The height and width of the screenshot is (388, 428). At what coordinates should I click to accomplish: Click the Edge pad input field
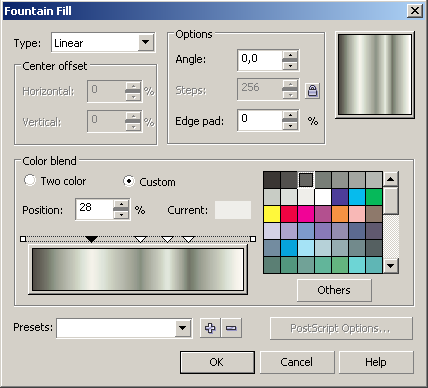260,120
